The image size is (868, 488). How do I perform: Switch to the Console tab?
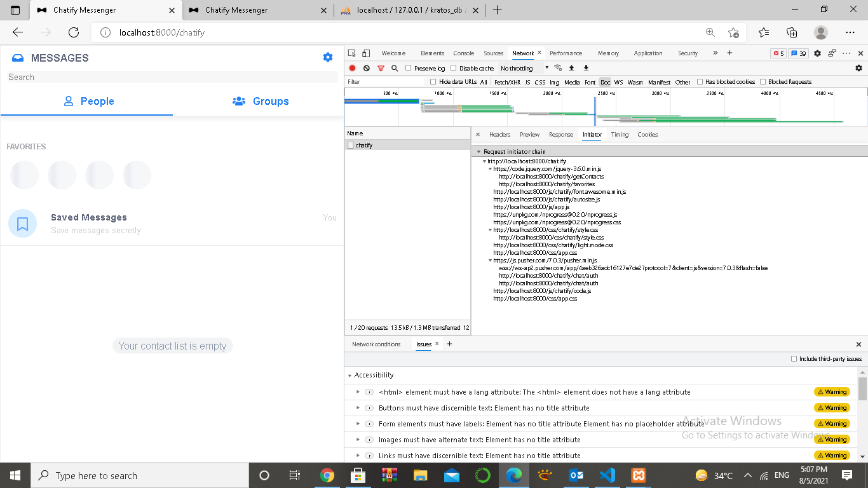pos(463,53)
